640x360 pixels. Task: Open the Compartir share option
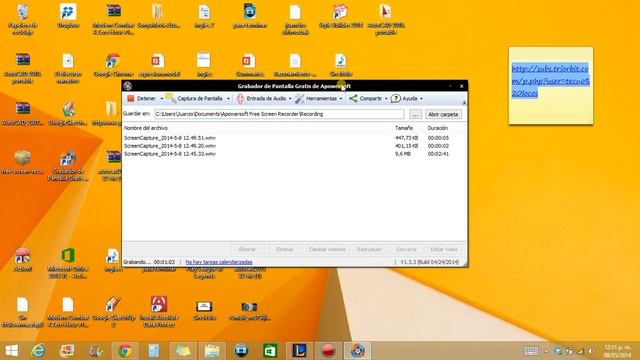click(x=366, y=98)
